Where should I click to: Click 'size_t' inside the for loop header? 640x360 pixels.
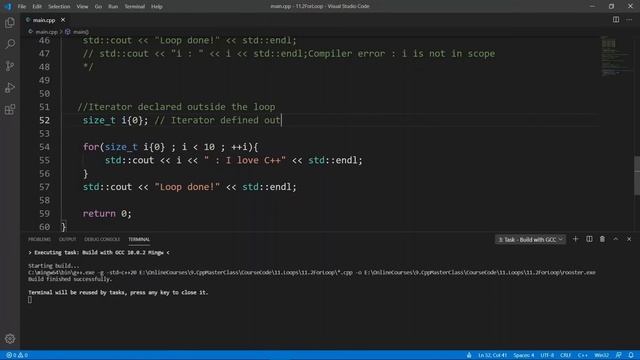[121, 147]
